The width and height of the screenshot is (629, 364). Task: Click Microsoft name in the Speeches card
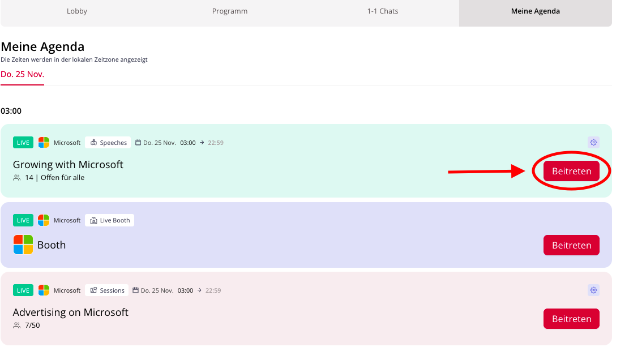(67, 143)
